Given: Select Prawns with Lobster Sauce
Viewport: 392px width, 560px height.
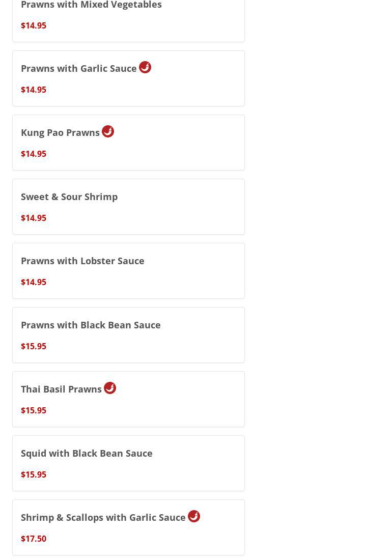Looking at the screenshot, I should click(x=82, y=261).
